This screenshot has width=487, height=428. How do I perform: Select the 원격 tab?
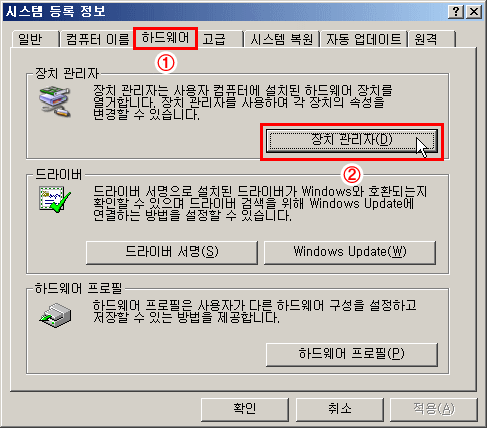432,39
